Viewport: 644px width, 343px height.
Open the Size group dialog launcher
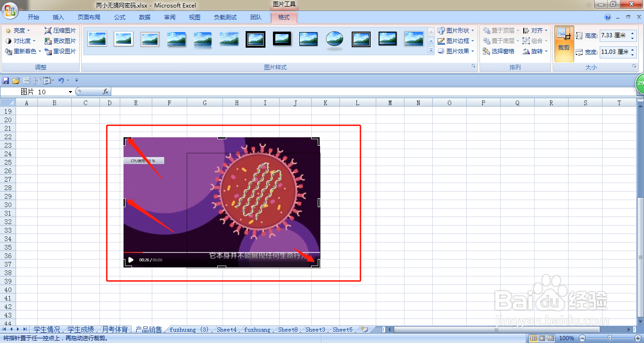click(635, 67)
